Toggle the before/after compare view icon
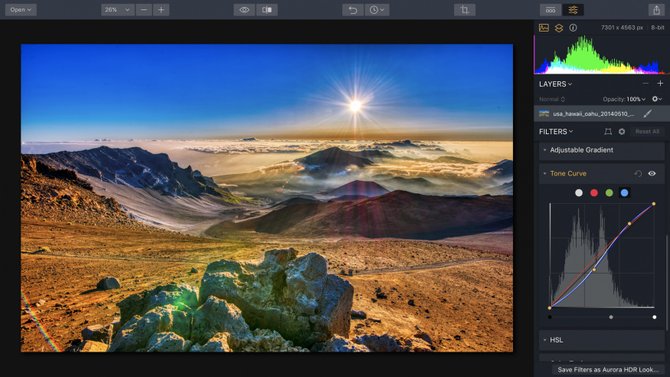The height and width of the screenshot is (377, 670). 267,10
